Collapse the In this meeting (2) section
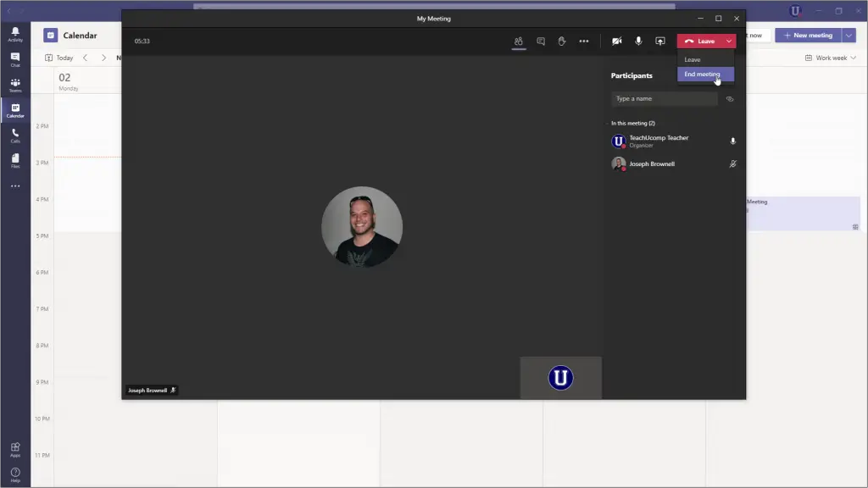This screenshot has height=488, width=868. [632, 124]
